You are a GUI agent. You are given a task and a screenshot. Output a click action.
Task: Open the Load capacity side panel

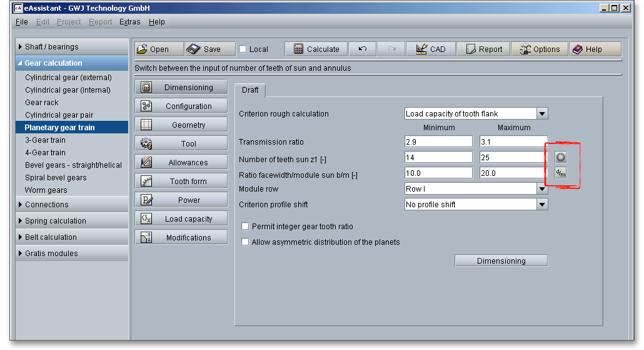click(181, 219)
